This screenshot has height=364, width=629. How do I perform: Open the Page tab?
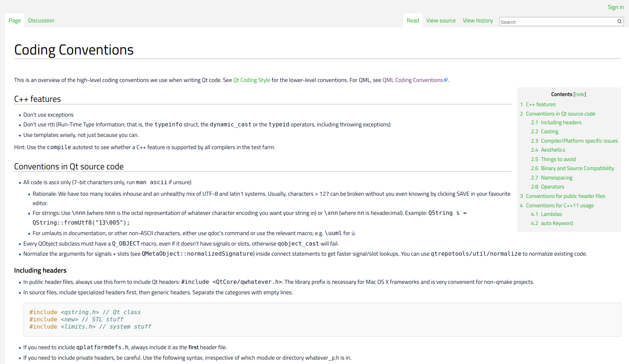click(x=15, y=21)
